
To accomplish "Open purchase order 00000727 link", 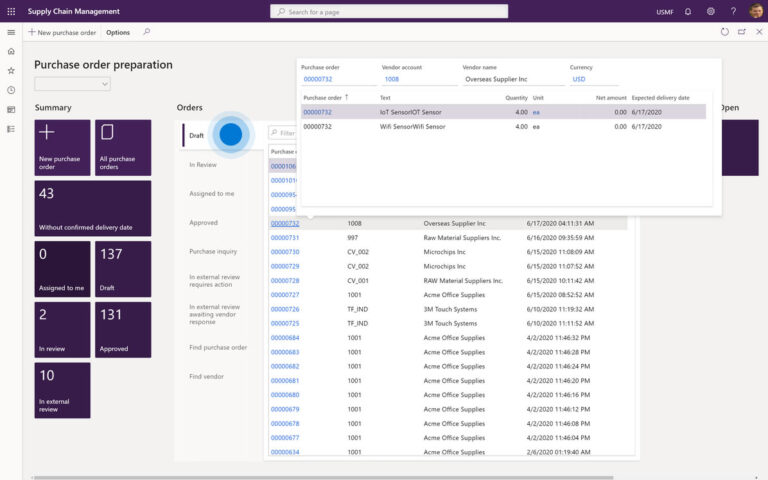I will 285,295.
